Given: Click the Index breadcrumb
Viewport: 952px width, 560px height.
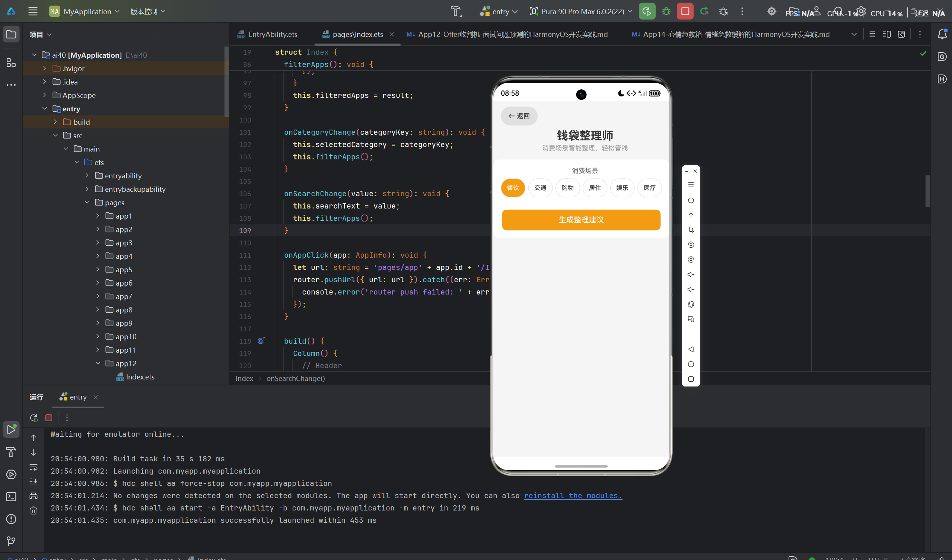Looking at the screenshot, I should tap(244, 378).
